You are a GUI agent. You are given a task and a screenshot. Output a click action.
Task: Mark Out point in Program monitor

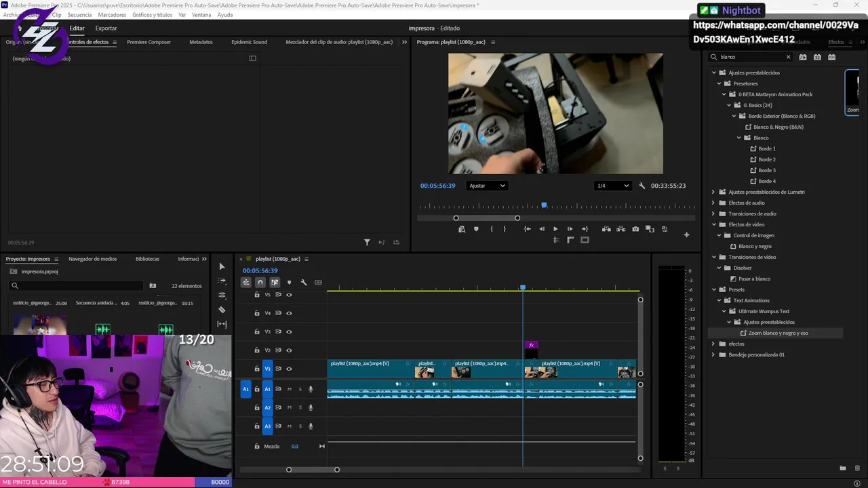(x=505, y=229)
